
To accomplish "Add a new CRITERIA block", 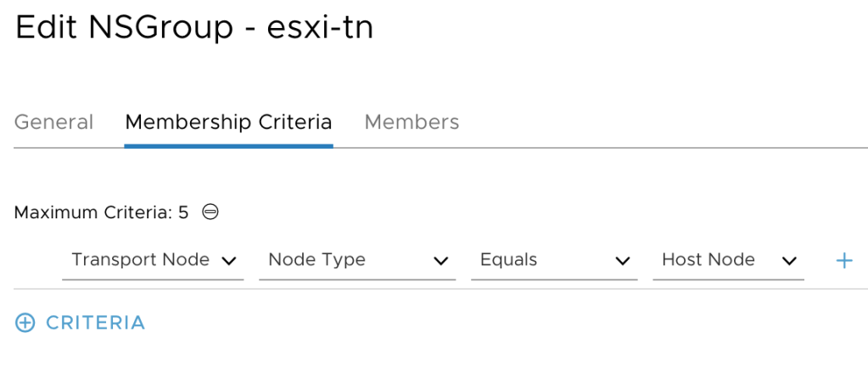I will [94, 323].
